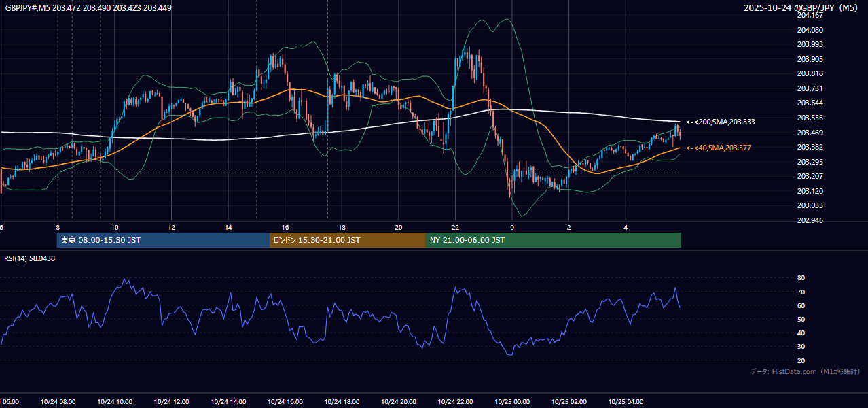
Task: Click the 10/24 18:00 time axis label
Action: 342,401
